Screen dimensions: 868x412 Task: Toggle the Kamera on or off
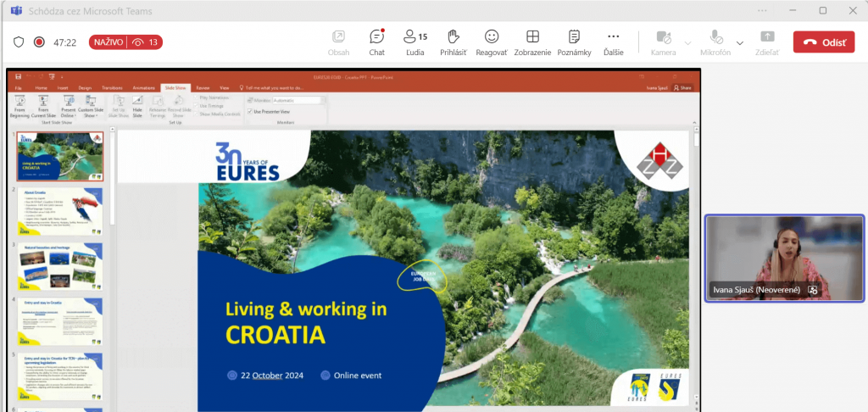(x=663, y=42)
